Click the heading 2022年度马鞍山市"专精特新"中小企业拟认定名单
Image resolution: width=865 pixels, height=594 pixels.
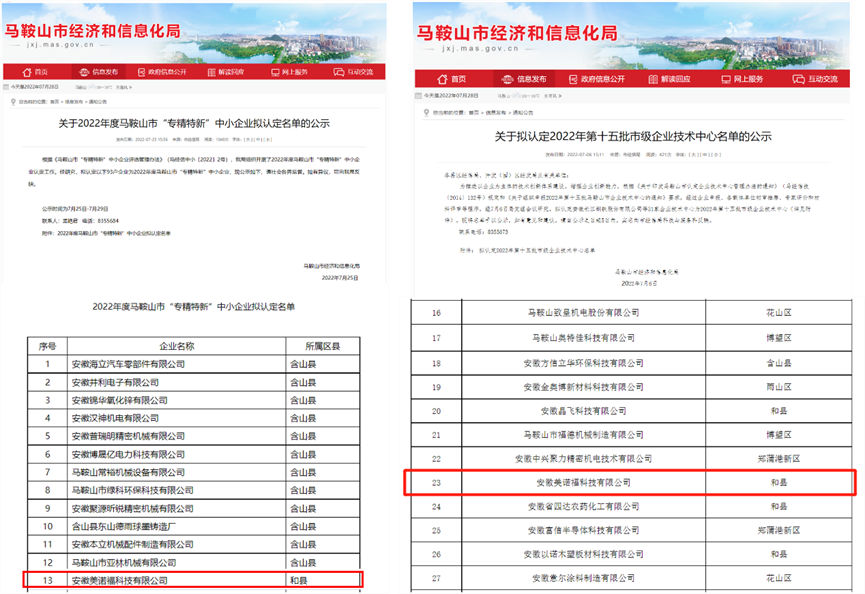click(x=194, y=307)
